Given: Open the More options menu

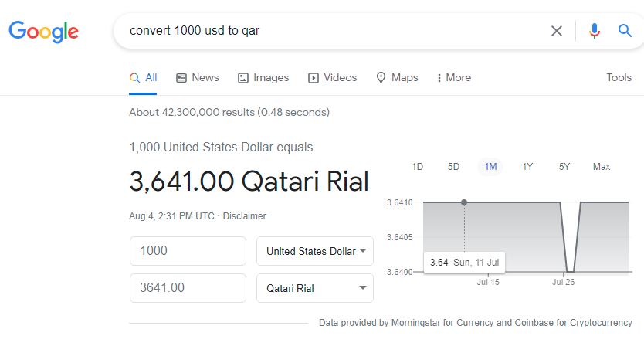Looking at the screenshot, I should click(454, 78).
